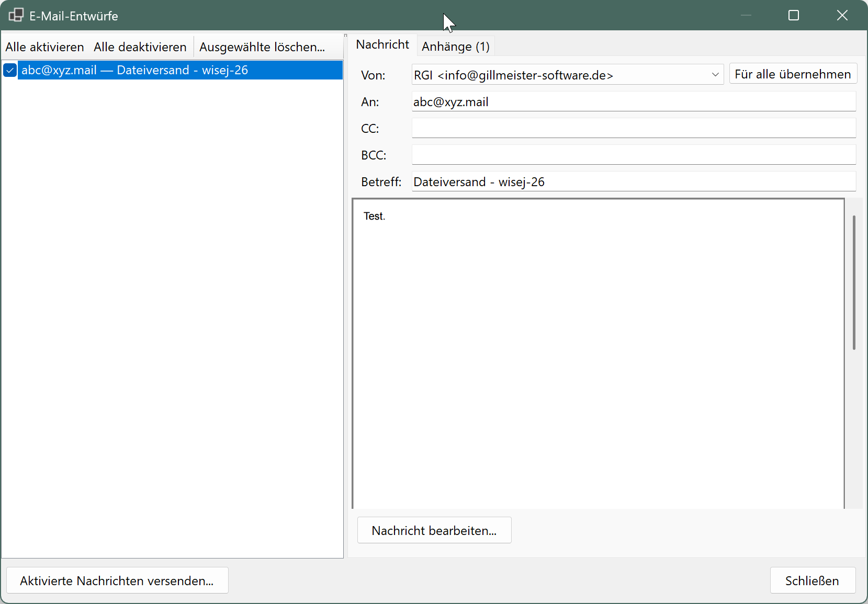Select the Dateiversand - wisej-26 draft entry
Screen dimensions: 868x604
178,70
